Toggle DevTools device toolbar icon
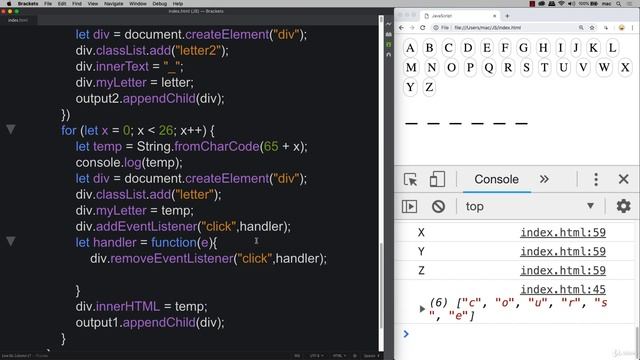The width and height of the screenshot is (640, 360). (437, 179)
